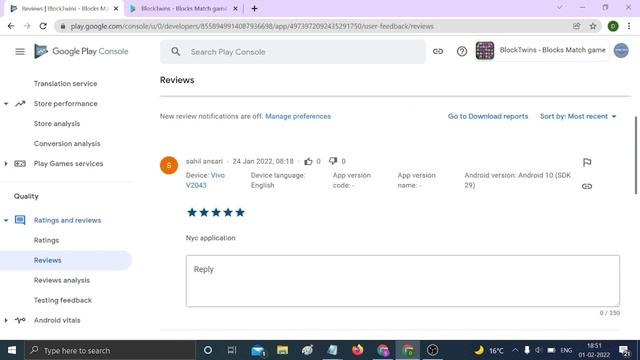Switch to BlockTwins - Blocks Match game tab

pyautogui.click(x=184, y=8)
